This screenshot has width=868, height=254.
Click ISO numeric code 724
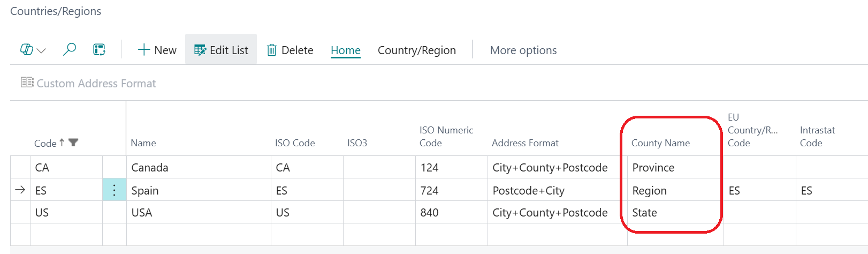[452, 190]
